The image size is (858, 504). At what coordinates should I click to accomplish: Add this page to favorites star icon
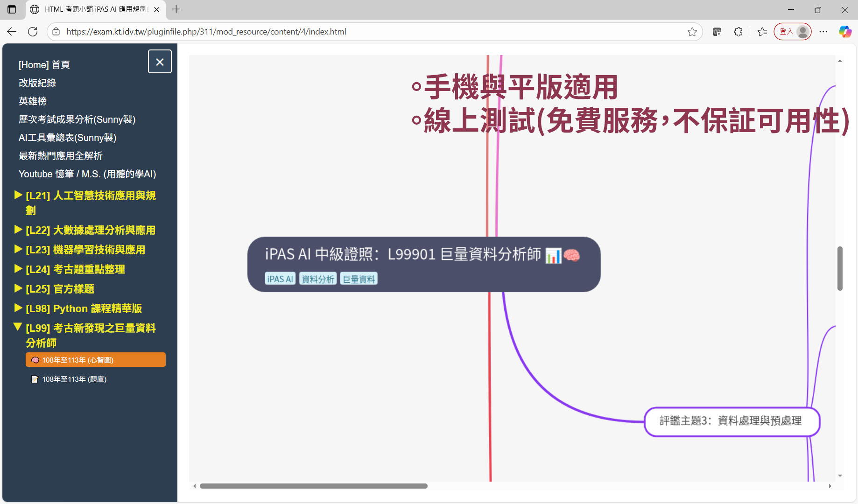pos(692,32)
